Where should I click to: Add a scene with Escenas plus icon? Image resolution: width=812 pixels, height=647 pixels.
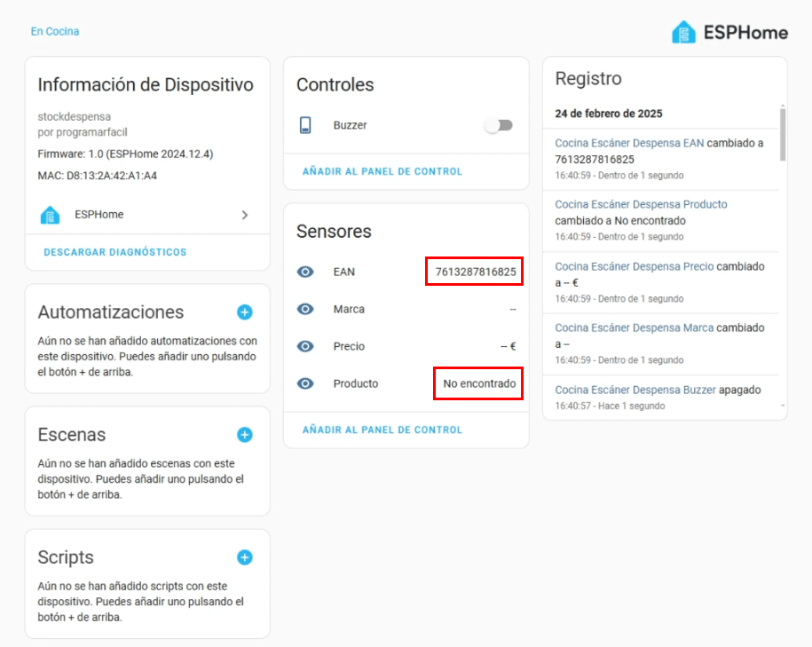click(x=245, y=435)
